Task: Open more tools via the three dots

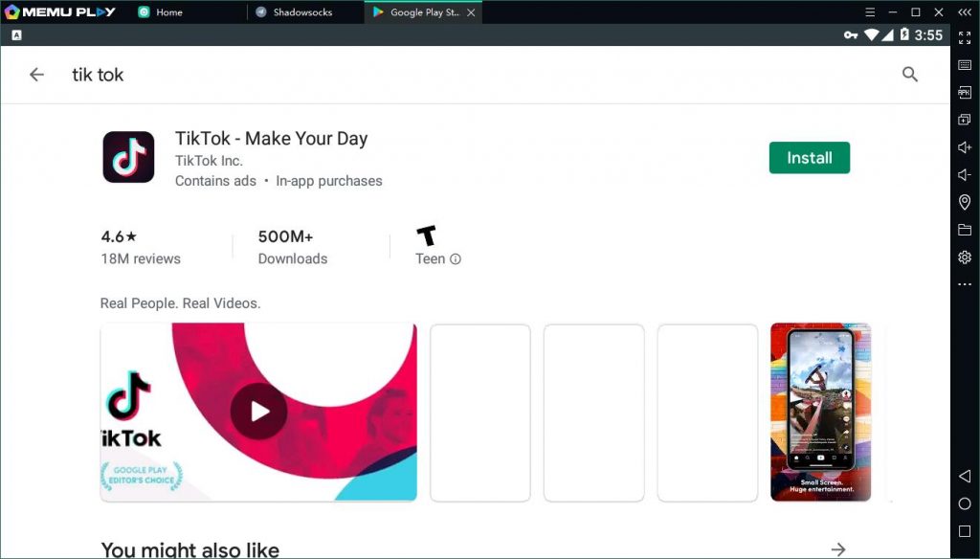Action: (965, 283)
